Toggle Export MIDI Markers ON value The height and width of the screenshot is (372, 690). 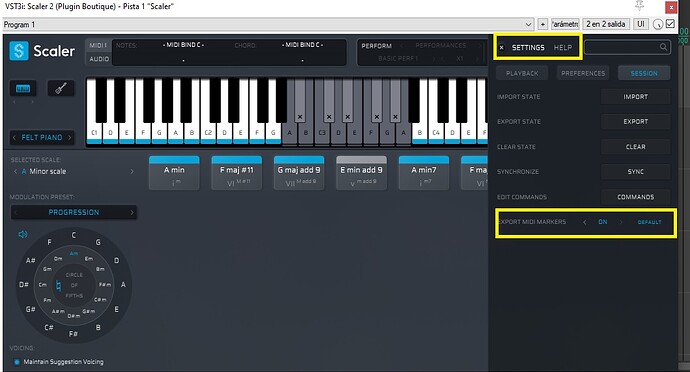(603, 222)
